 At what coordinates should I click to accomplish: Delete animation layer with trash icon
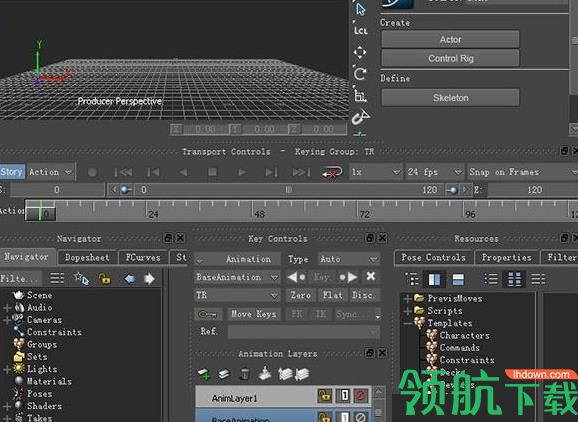[x=244, y=374]
